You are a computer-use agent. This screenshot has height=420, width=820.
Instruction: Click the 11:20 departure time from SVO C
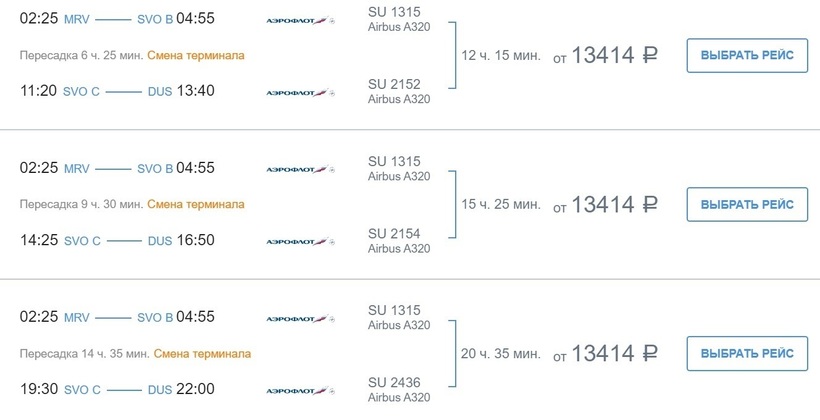tap(38, 92)
